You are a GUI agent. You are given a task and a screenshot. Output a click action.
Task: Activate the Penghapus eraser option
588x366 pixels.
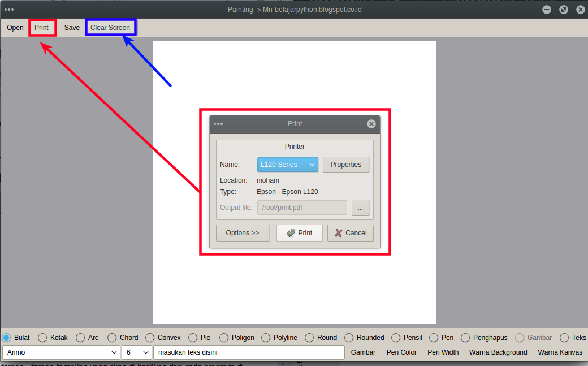465,338
